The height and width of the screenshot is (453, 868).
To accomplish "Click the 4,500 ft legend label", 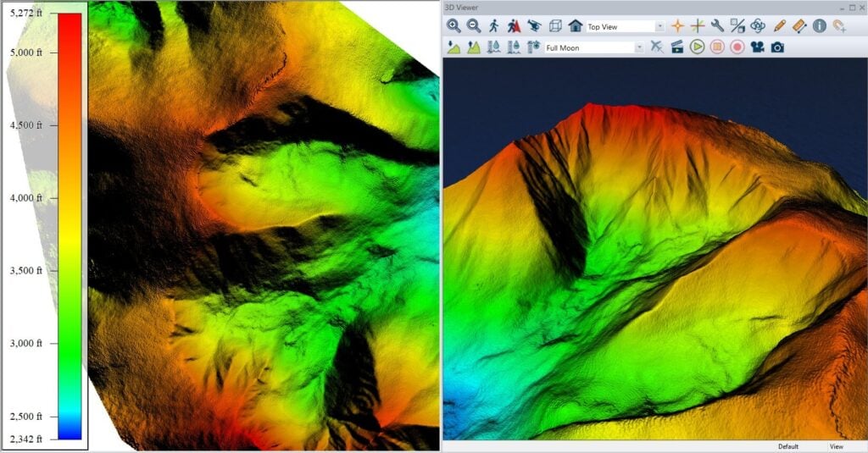I will [x=26, y=125].
